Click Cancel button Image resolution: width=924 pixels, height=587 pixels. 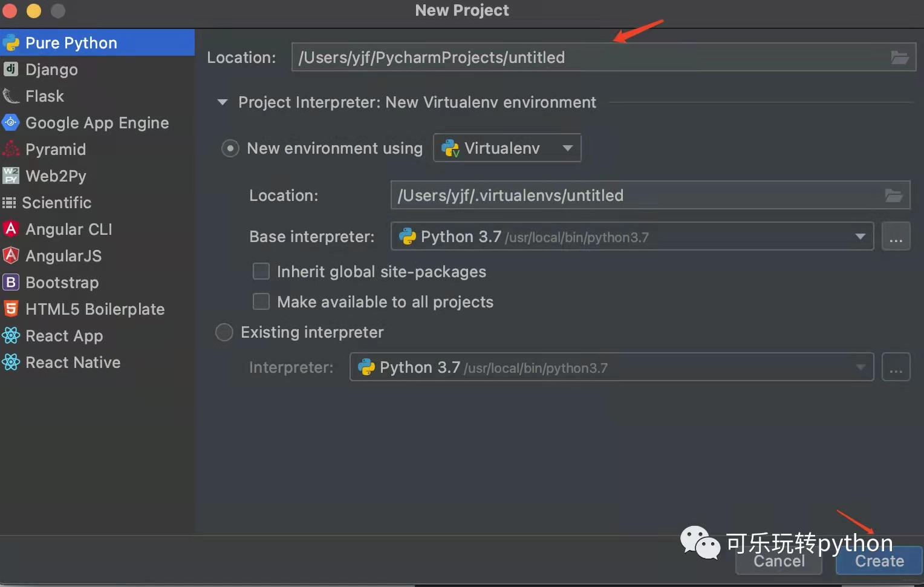779,561
